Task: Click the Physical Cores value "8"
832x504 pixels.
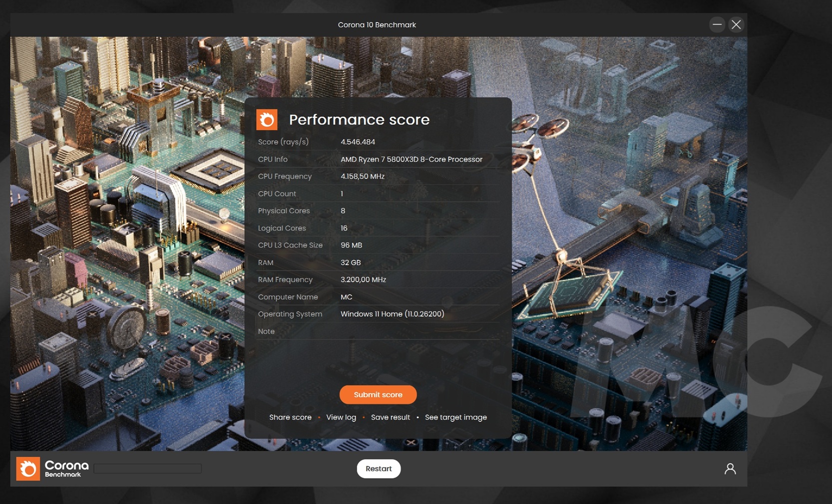Action: (x=343, y=211)
